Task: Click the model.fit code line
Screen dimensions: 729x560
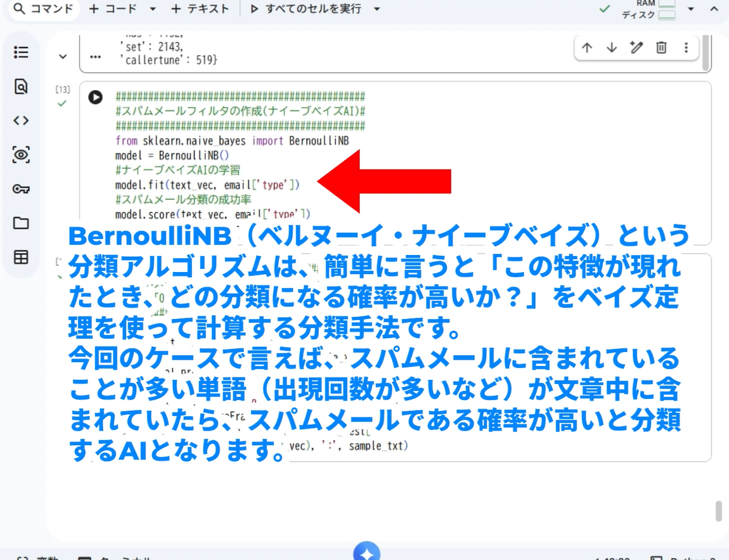Action: pyautogui.click(x=207, y=185)
